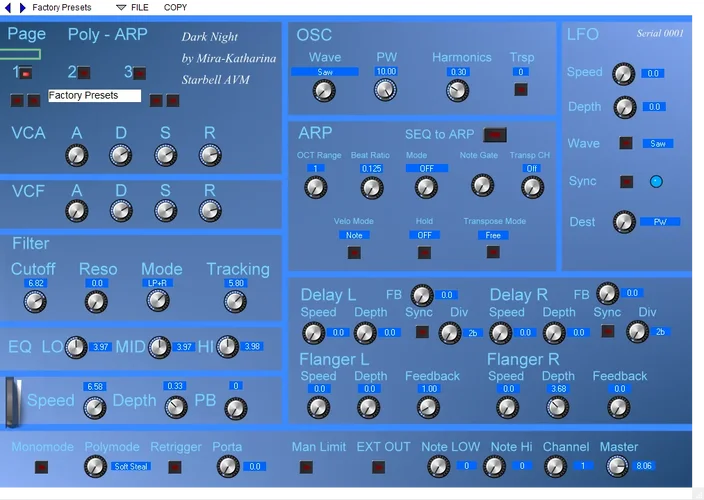The width and height of the screenshot is (704, 500).
Task: Click the Channel knob
Action: [555, 466]
